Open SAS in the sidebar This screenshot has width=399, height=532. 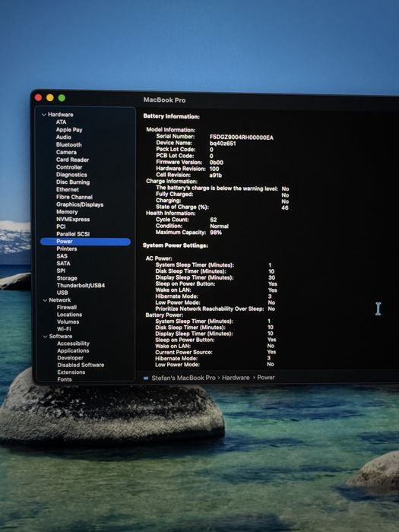coord(62,256)
